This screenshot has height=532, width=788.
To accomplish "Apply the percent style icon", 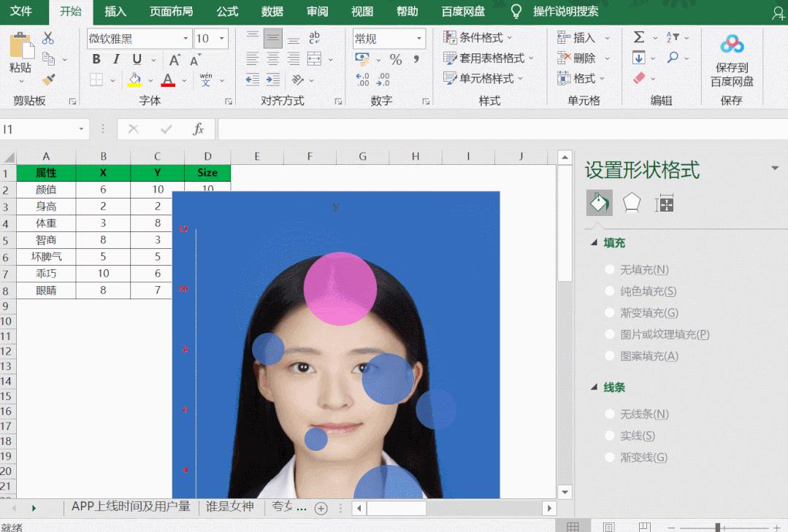I will coord(395,57).
